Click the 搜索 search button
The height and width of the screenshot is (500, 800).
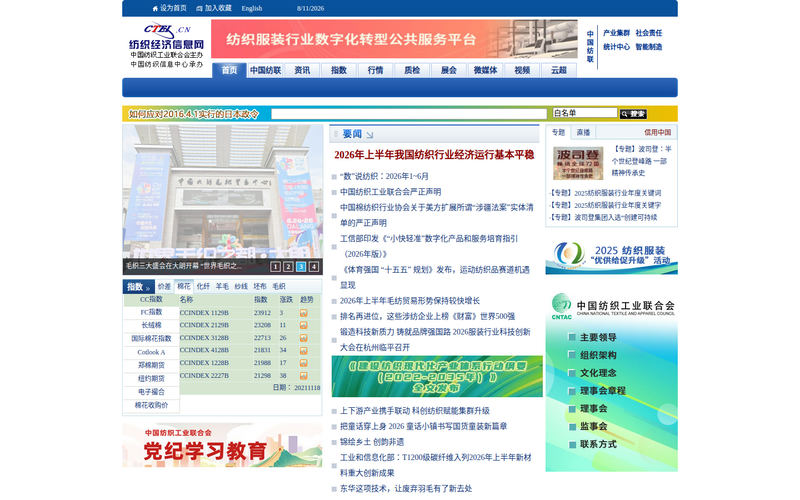click(633, 114)
